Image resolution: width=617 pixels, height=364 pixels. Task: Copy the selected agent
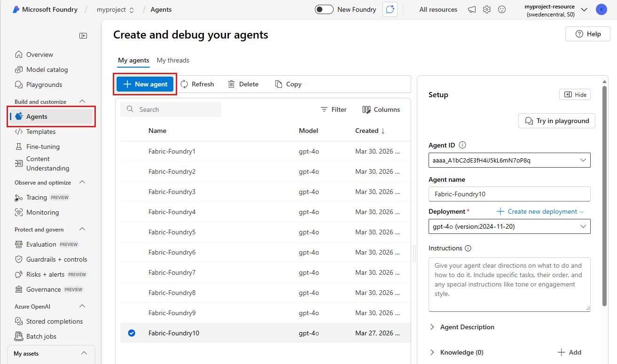pyautogui.click(x=288, y=84)
